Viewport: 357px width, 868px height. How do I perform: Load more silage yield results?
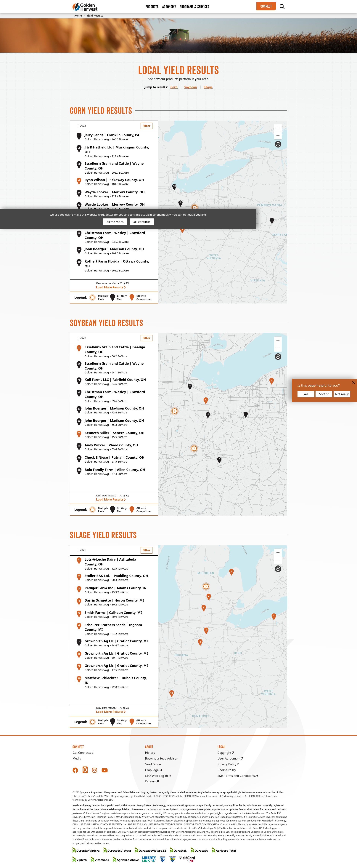point(111,712)
